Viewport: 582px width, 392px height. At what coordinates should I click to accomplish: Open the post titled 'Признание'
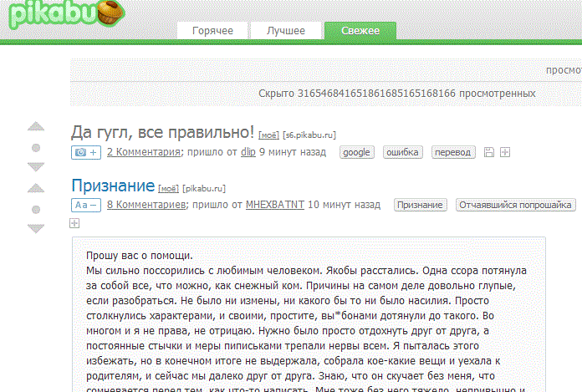[113, 186]
